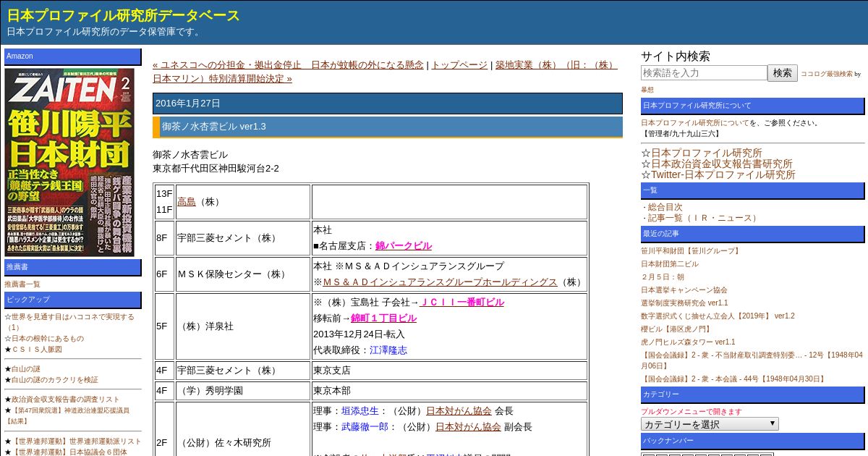
Task: Open recent article 日本財団第二ビル
Action: [x=670, y=263]
